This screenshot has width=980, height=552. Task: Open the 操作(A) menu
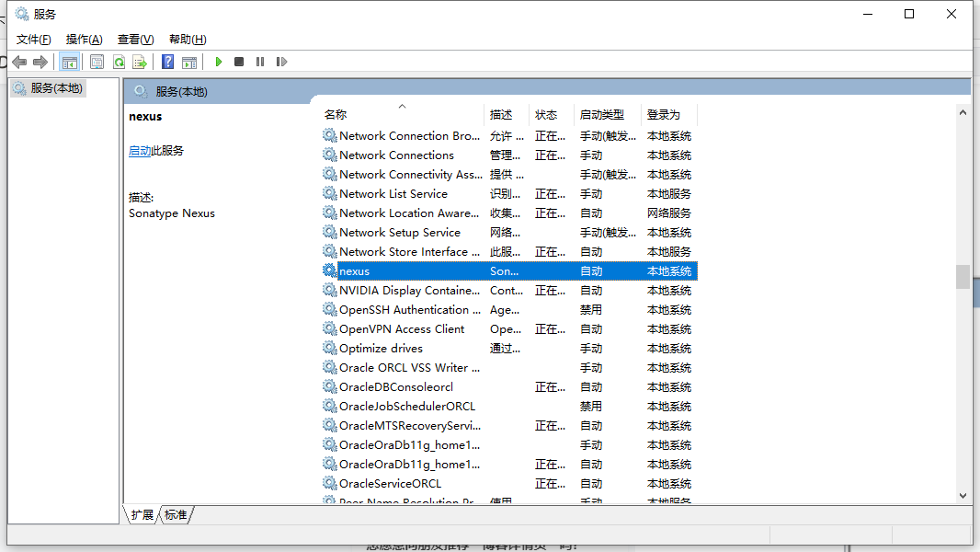[x=85, y=40]
